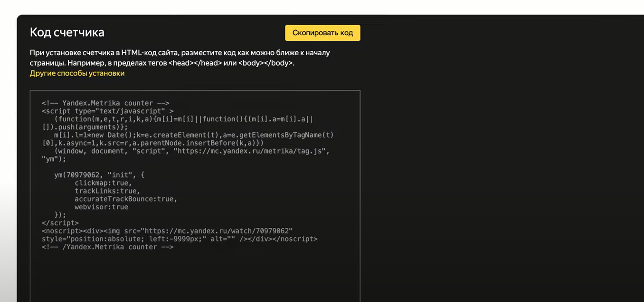Open the 'Другие способы установки' link
Viewport: 644px width, 302px height.
coord(77,73)
